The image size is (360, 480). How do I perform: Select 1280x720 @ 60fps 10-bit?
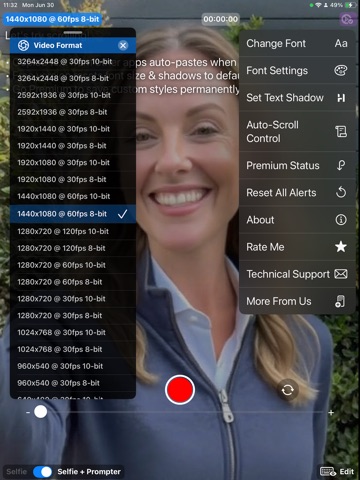pyautogui.click(x=73, y=265)
